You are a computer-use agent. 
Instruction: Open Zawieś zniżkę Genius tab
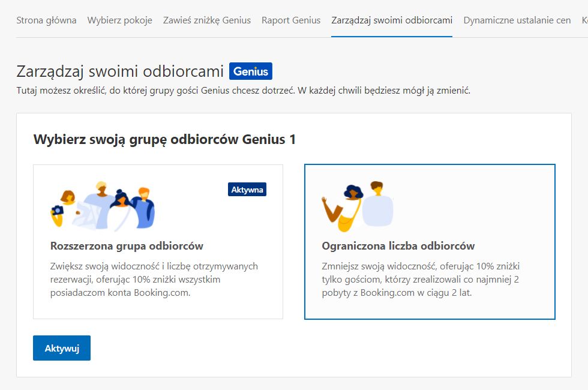(x=206, y=20)
